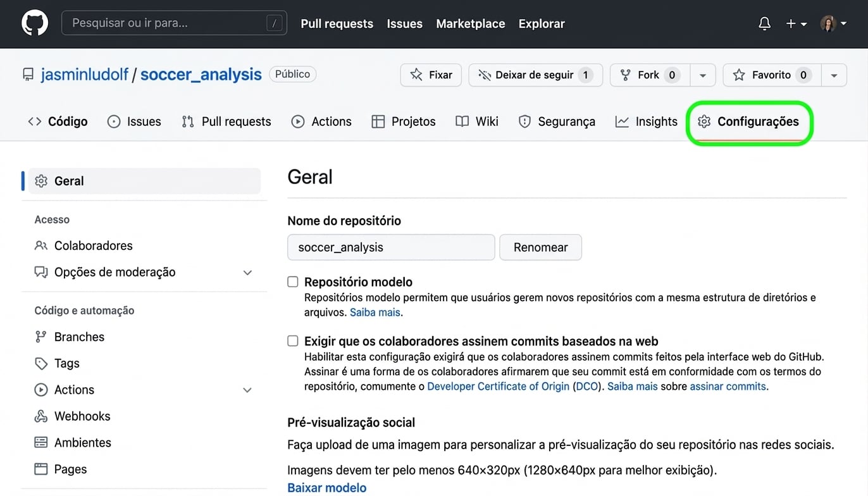
Task: Click the fork icon on the Fork button
Action: click(626, 75)
